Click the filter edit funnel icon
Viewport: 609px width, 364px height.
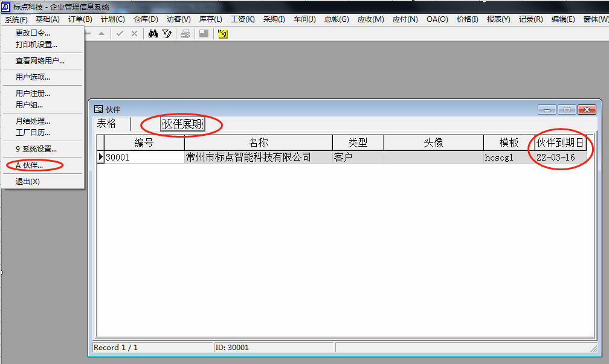click(x=167, y=34)
